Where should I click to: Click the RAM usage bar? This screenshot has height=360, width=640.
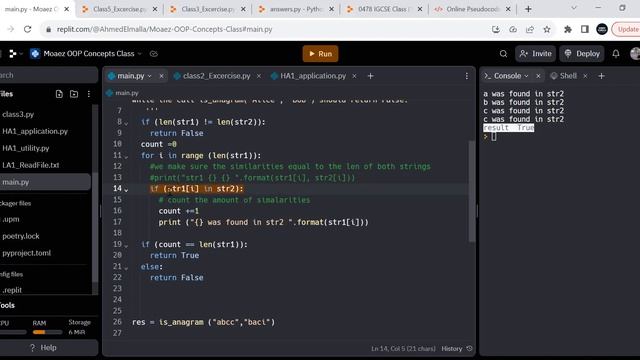pos(47,332)
